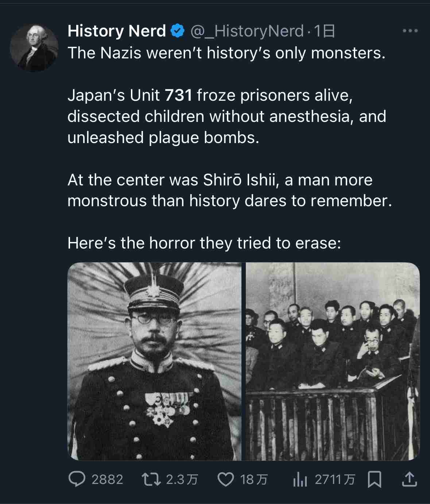Click the 1日 timestamp
This screenshot has height=504, width=430.
pyautogui.click(x=324, y=31)
